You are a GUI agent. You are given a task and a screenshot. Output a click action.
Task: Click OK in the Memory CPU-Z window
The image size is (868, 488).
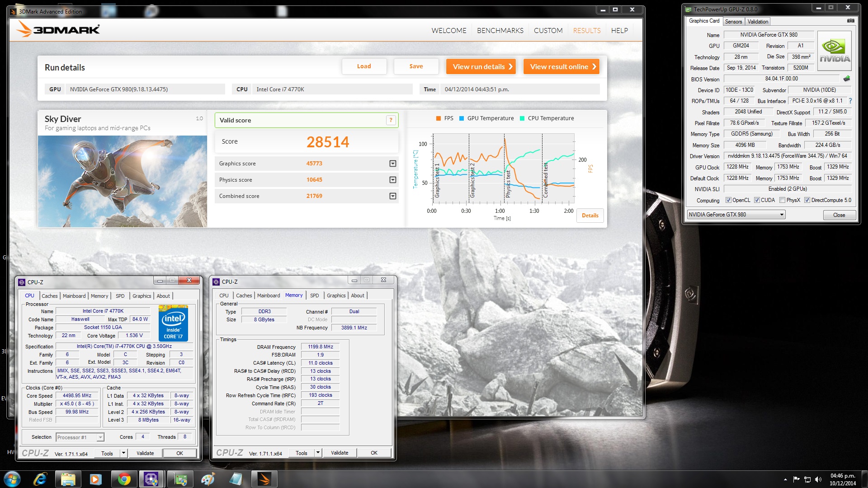click(374, 453)
